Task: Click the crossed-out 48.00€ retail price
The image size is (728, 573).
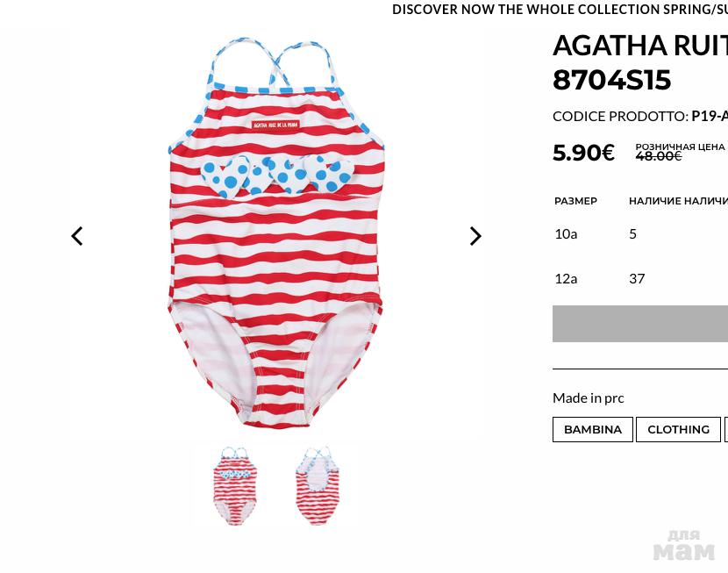Action: [659, 156]
